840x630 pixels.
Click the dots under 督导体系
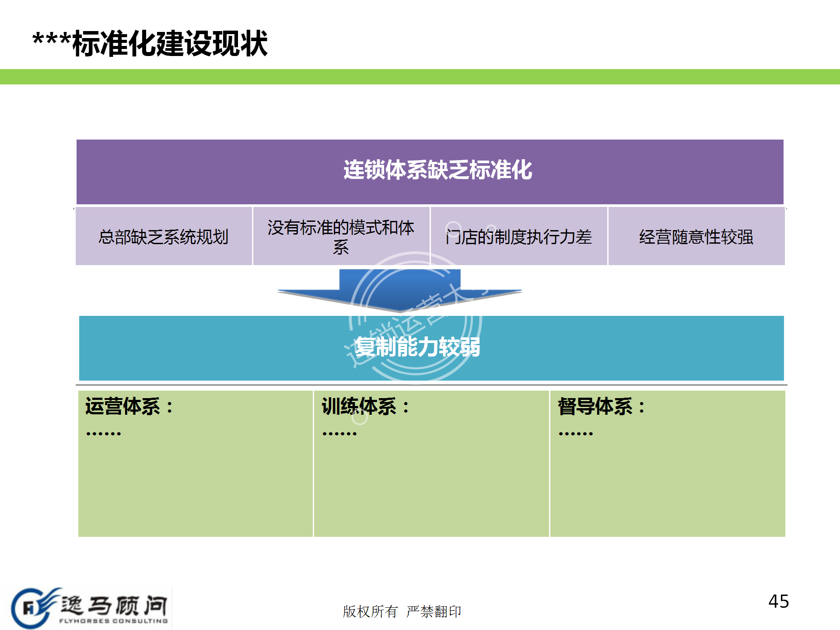(x=575, y=434)
